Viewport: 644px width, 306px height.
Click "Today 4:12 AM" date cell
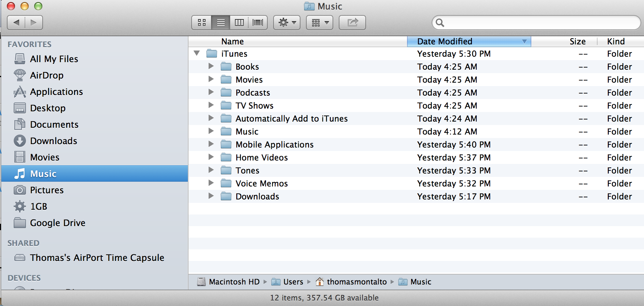coord(447,131)
